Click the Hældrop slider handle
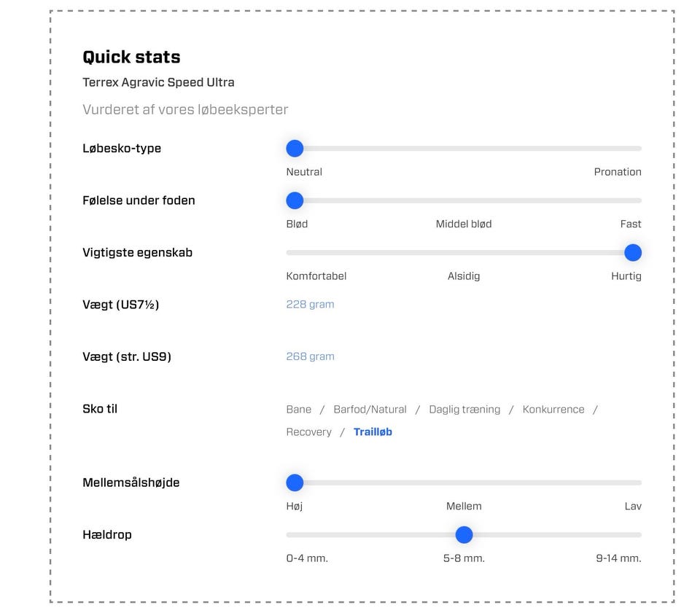Viewport: 700px width, 613px height. [464, 535]
